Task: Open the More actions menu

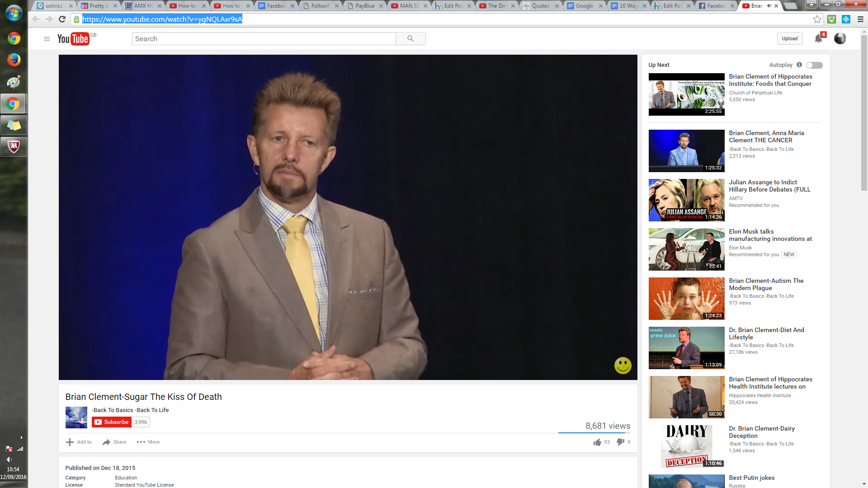Action: pos(148,442)
